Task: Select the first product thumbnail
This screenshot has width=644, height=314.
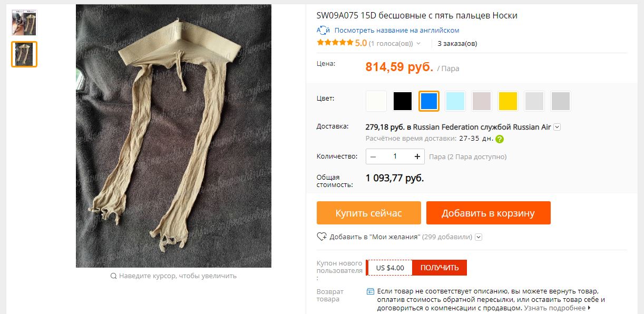Action: 24,23
